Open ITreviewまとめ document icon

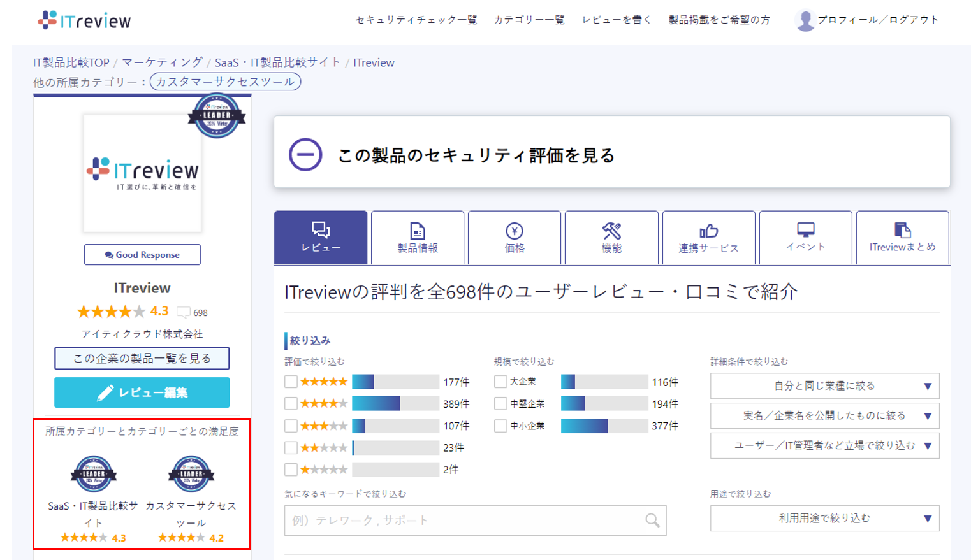tap(903, 230)
